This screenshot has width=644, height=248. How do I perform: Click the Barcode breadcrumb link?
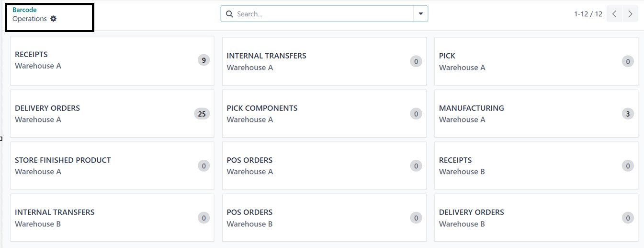click(x=24, y=10)
